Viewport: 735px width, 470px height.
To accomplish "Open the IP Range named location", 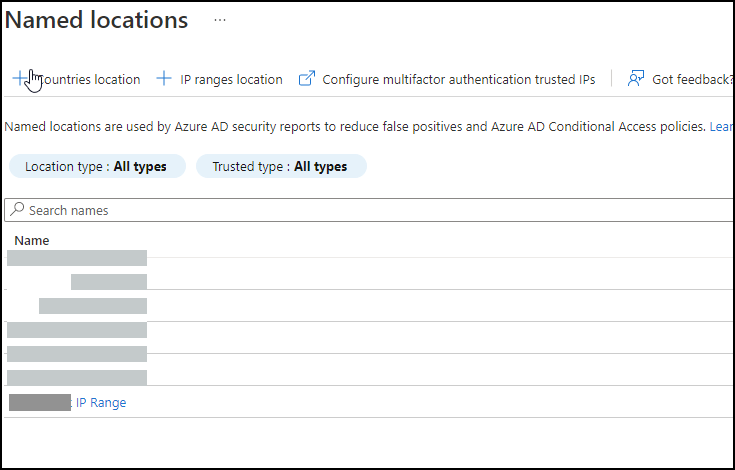I will (x=101, y=403).
